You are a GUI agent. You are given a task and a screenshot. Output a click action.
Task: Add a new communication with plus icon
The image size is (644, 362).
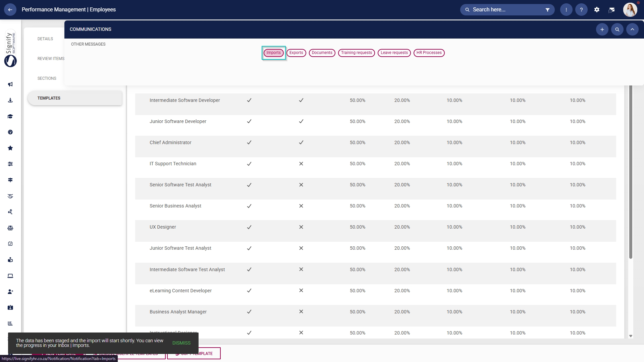tap(602, 29)
